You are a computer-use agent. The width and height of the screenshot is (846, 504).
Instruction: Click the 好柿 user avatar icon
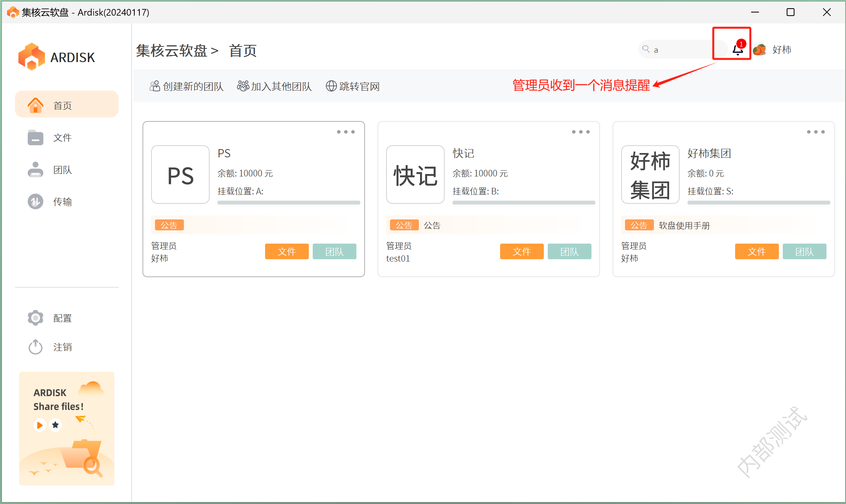tap(759, 50)
